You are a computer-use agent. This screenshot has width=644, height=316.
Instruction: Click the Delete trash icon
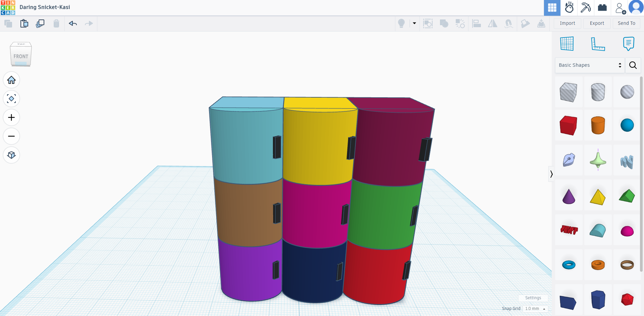(56, 23)
